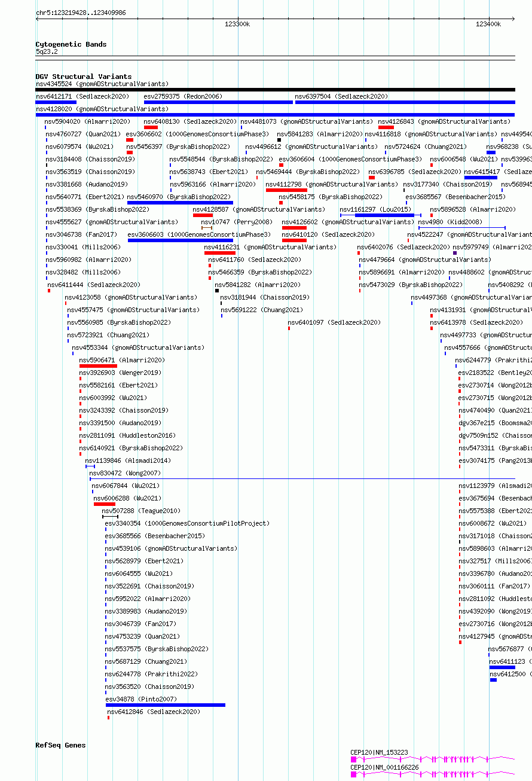Select nsv6008672 (Wu2021) label
532x781 pixels.
(x=493, y=523)
